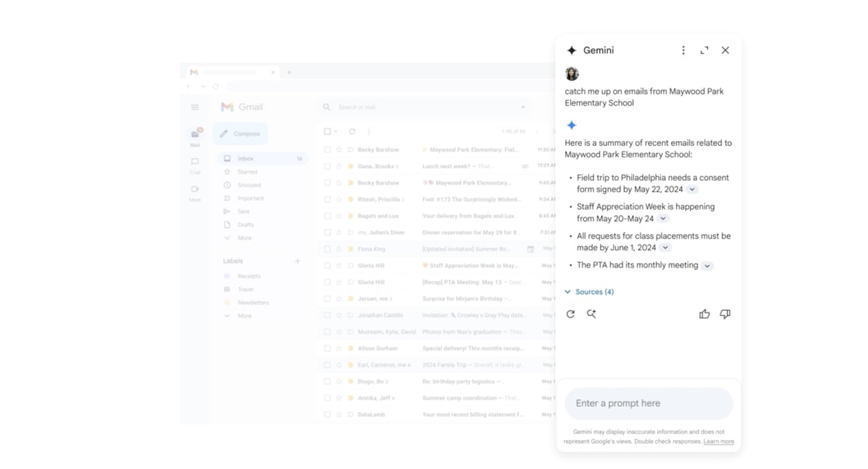This screenshot has width=868, height=469.
Task: Mark the Jonathan Castillo email as important
Action: click(x=351, y=315)
